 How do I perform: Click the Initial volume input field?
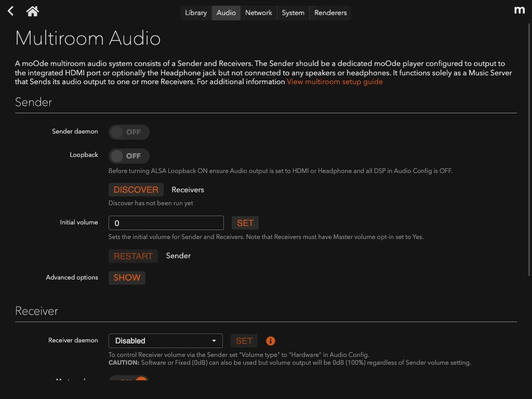click(166, 223)
